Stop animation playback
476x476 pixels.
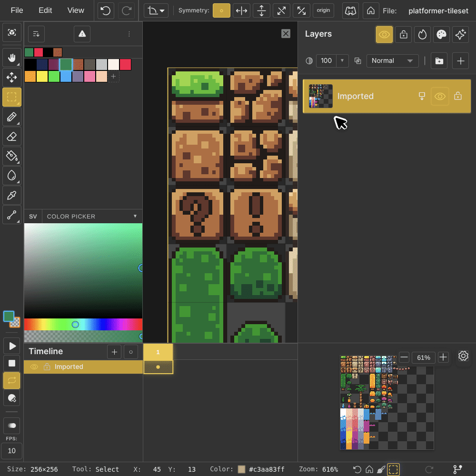point(12,363)
